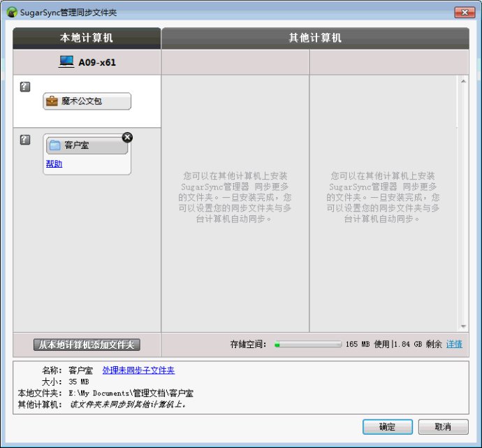Select the 魔术公文包 briefcase item

(87, 101)
